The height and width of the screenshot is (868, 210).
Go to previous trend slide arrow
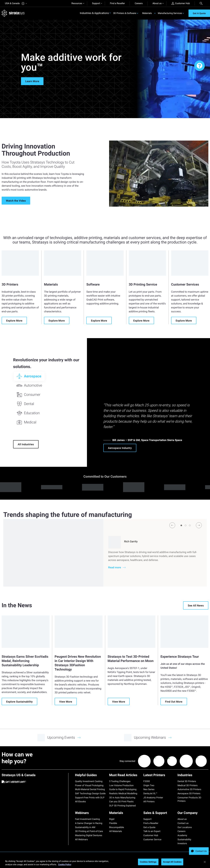[172, 525]
